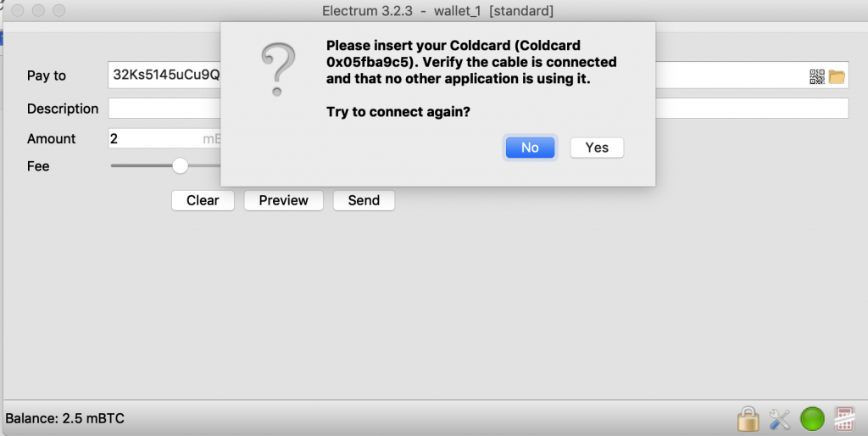Viewport: 868px width, 436px height.
Task: Click the Fee slider handle
Action: point(180,166)
